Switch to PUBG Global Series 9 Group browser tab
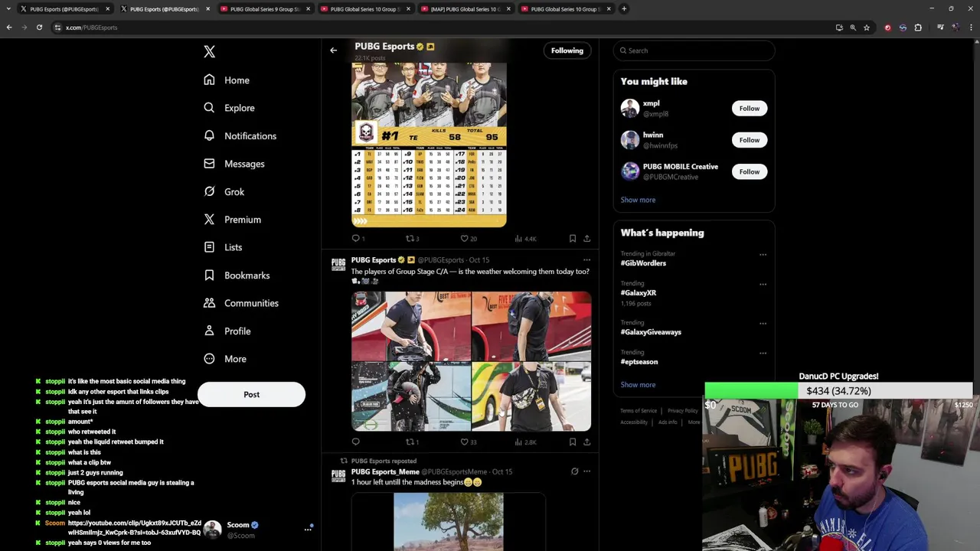This screenshot has height=551, width=980. (x=264, y=9)
